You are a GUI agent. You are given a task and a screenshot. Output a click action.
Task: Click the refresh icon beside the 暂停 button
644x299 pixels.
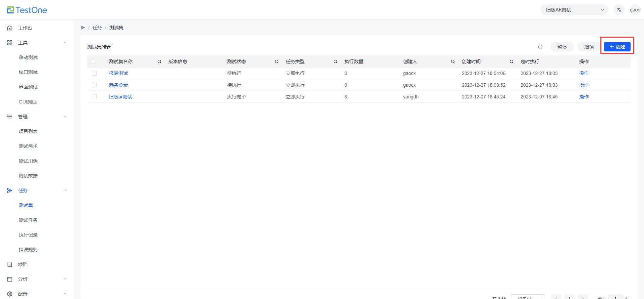(540, 47)
